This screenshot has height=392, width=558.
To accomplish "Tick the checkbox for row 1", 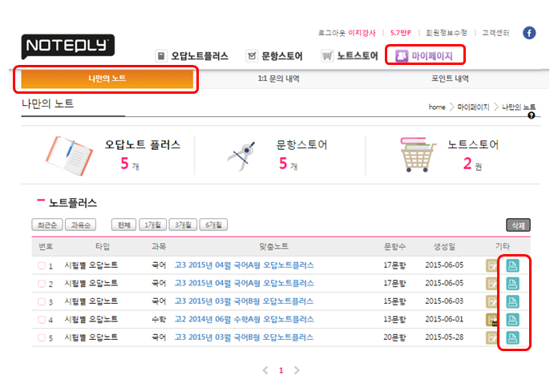I will (x=42, y=265).
